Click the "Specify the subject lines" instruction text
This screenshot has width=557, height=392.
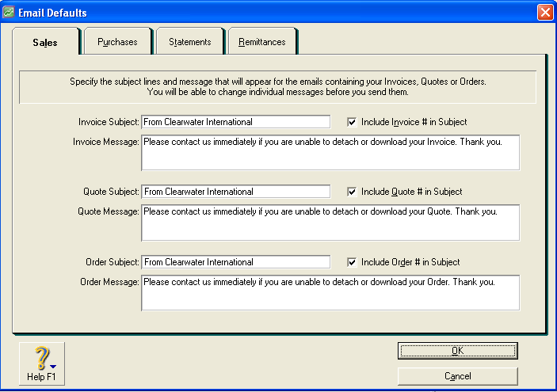point(278,86)
